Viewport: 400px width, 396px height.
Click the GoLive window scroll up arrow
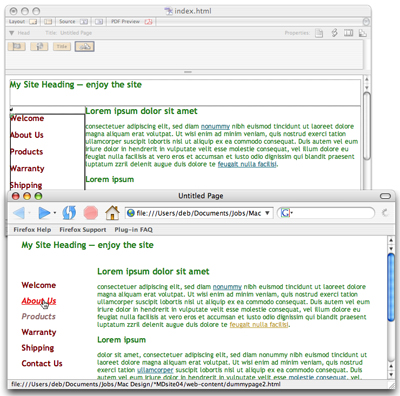coord(367,79)
